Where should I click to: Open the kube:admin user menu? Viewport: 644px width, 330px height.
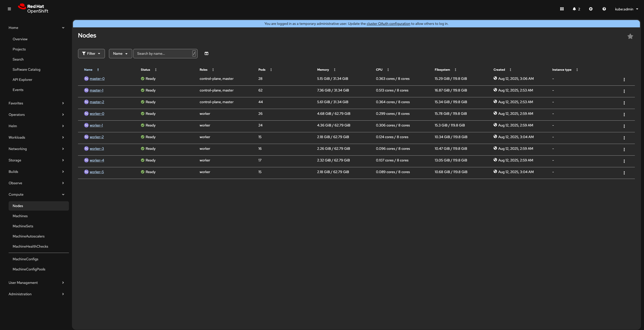pos(626,9)
